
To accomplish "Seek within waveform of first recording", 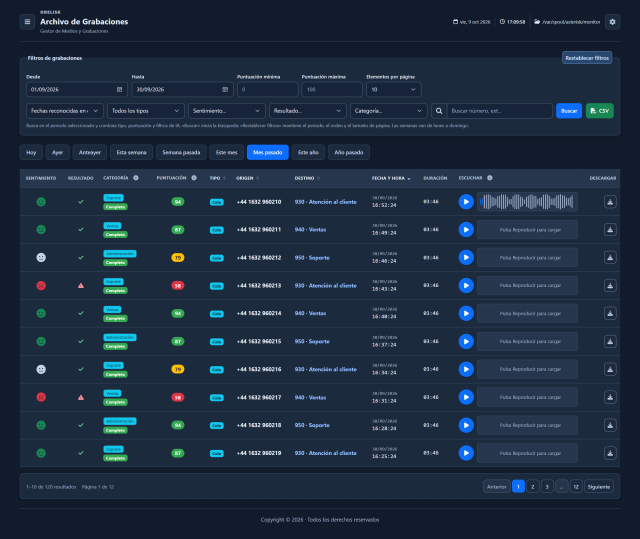I will (x=527, y=202).
